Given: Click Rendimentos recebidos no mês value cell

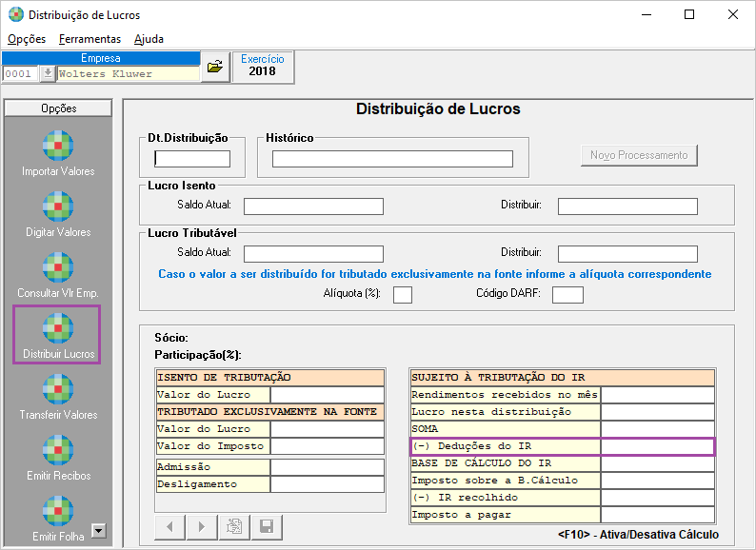Looking at the screenshot, I should [658, 395].
